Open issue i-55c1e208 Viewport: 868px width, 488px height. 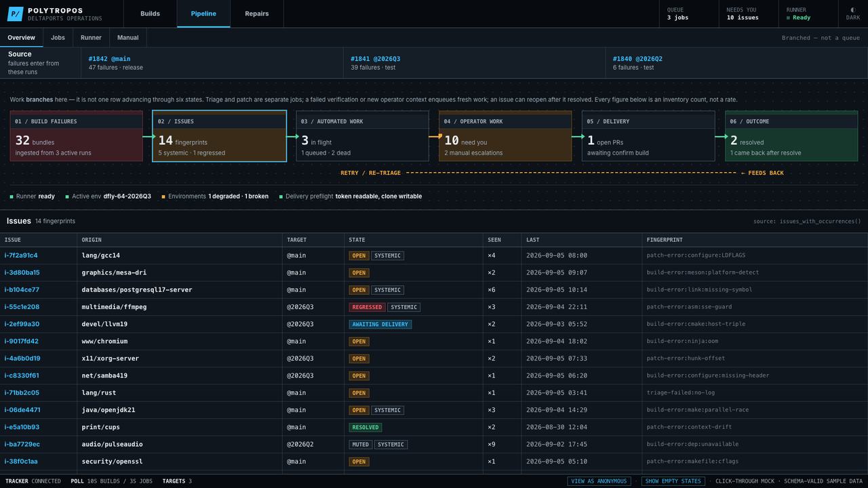pyautogui.click(x=22, y=307)
